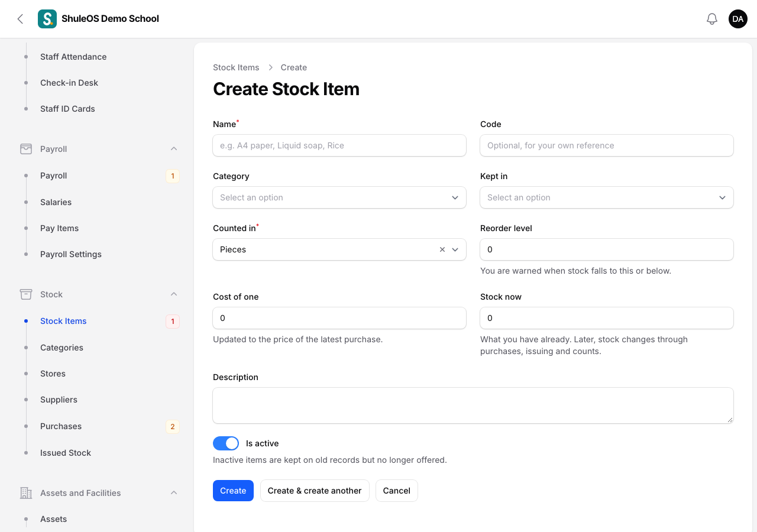Click the blue Create button

[x=233, y=491]
